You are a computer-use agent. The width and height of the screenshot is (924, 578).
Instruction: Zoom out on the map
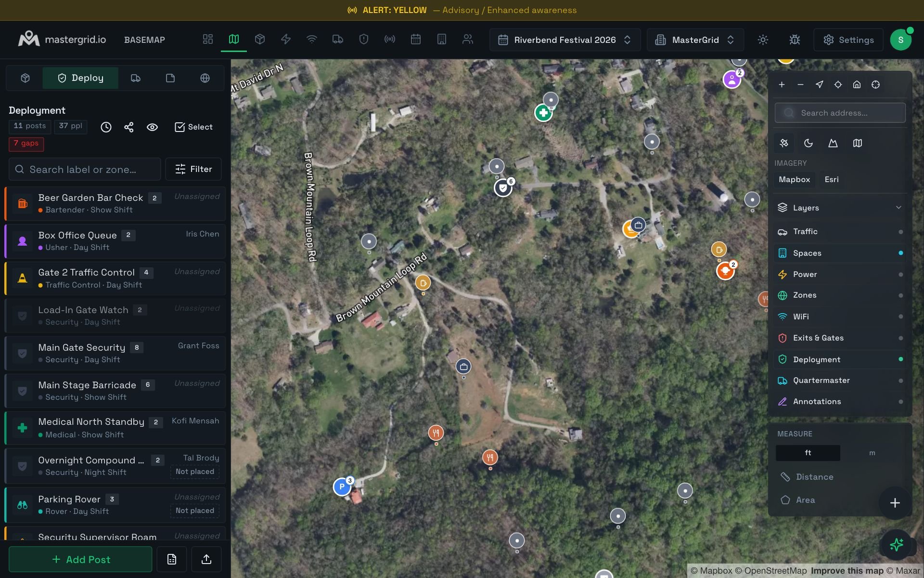(800, 85)
